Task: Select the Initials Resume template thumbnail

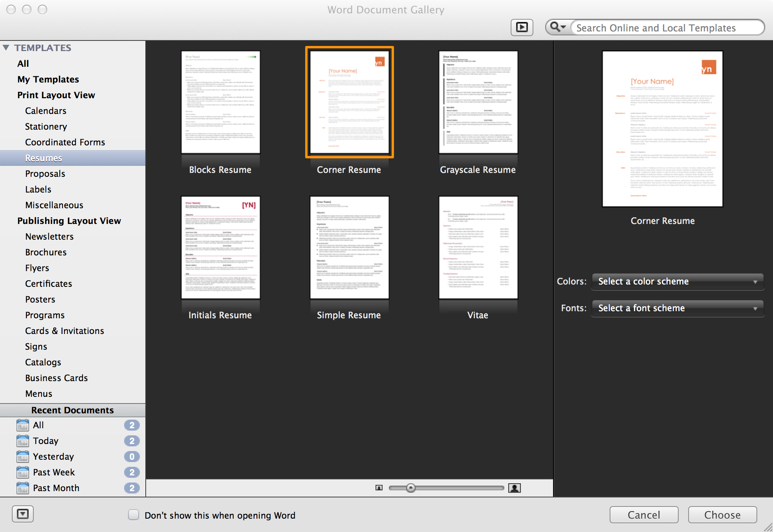Action: tap(221, 248)
